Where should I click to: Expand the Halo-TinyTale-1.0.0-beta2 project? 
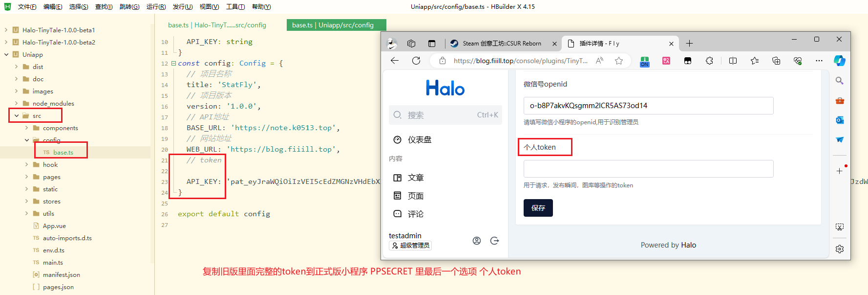pos(6,42)
